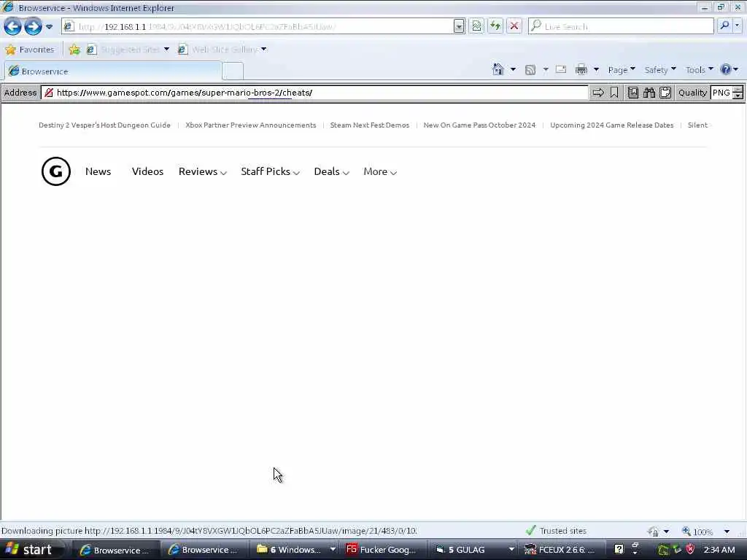Open the Tools menu
The width and height of the screenshot is (747, 560).
(699, 70)
